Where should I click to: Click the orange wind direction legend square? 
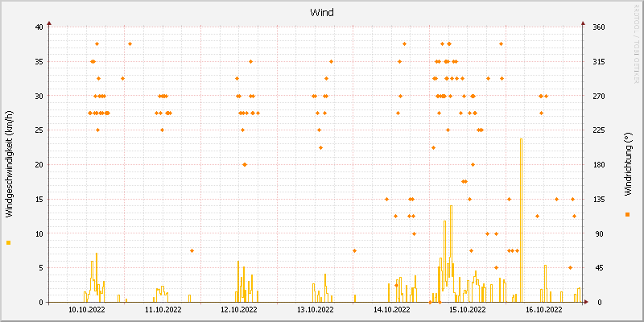coord(627,214)
